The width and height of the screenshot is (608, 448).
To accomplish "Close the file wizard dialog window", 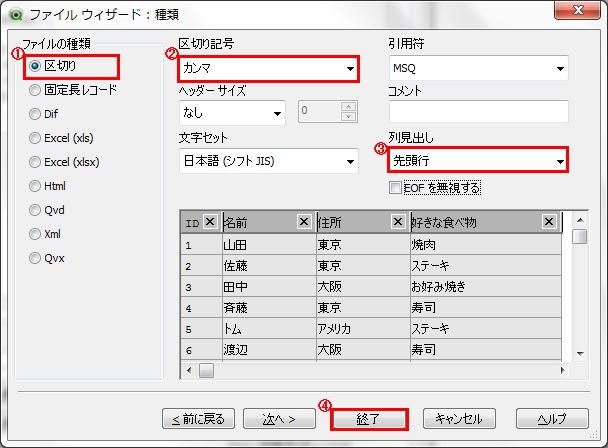I will click(x=579, y=12).
